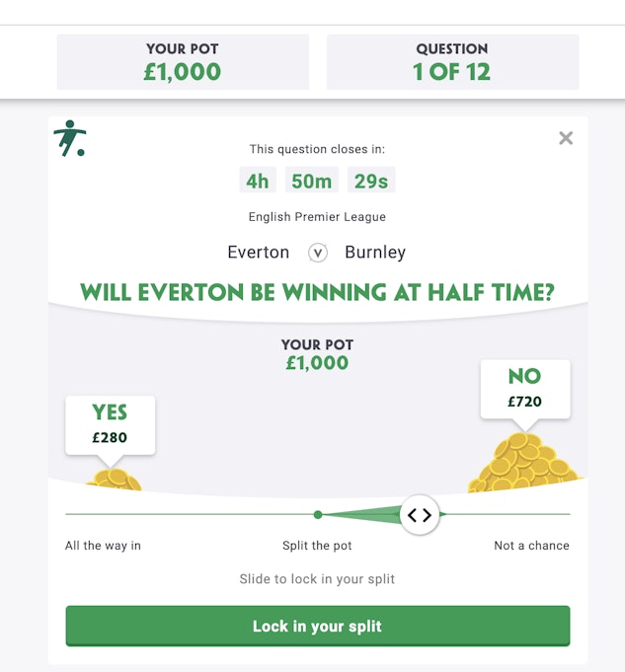Click the slider's center dot marker
Screen dimensions: 625x672
point(318,515)
